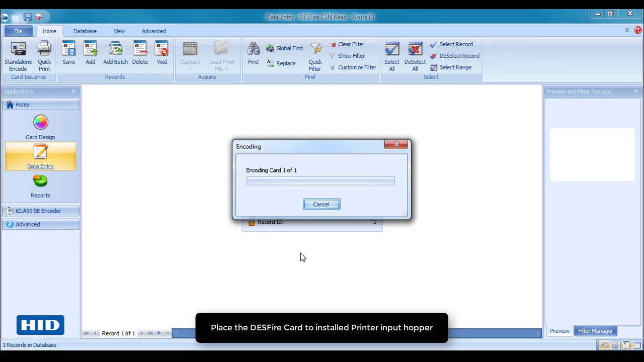This screenshot has height=362, width=644.
Task: Click the Record ID field
Action: (312, 222)
